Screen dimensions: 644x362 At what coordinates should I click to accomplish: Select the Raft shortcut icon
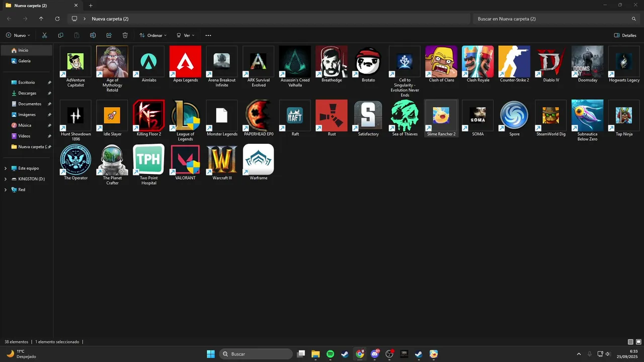click(295, 115)
